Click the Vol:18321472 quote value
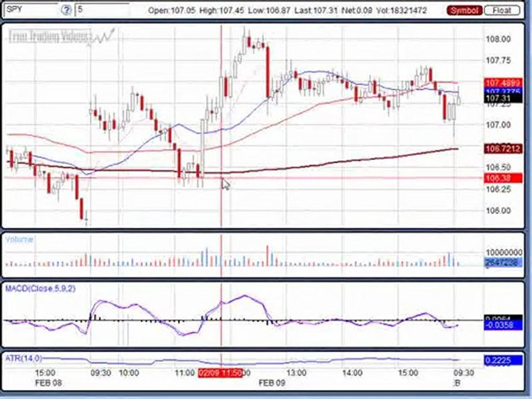The height and width of the screenshot is (399, 532). [401, 11]
